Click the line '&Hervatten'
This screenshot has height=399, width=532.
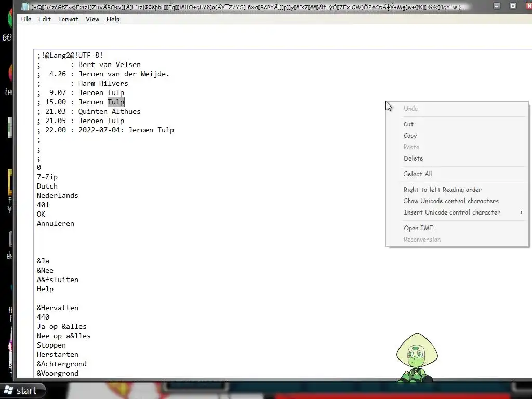coord(58,308)
